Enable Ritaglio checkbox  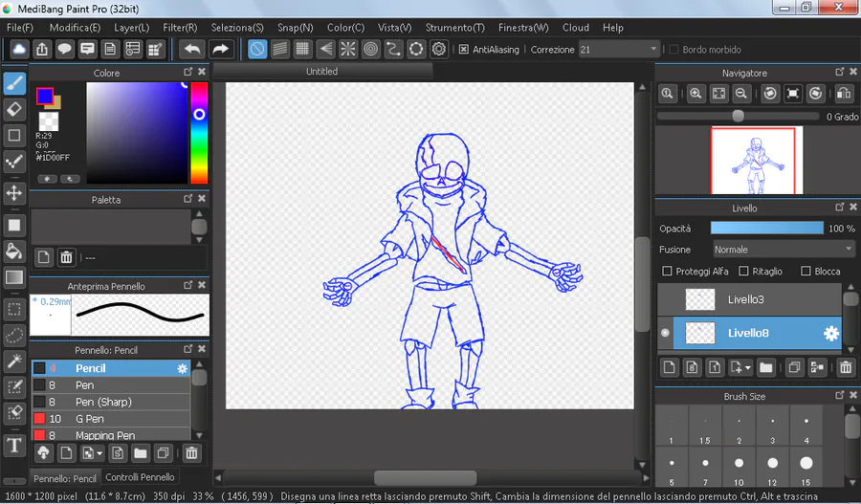743,272
